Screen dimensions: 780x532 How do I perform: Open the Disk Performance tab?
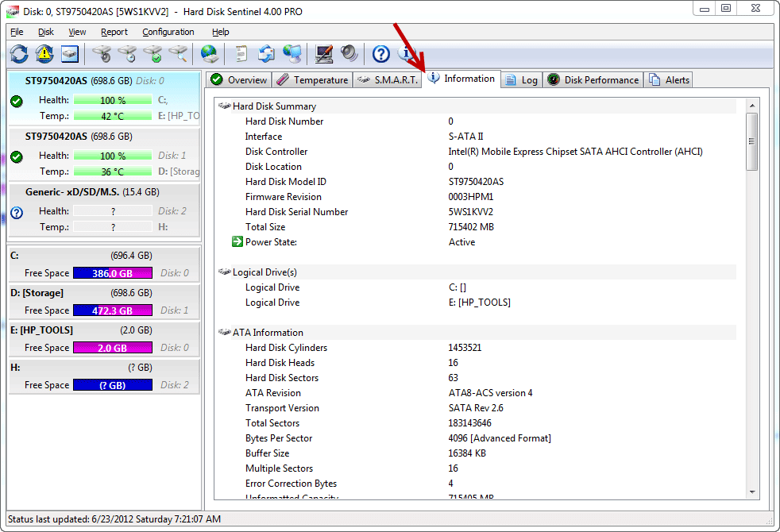[593, 80]
